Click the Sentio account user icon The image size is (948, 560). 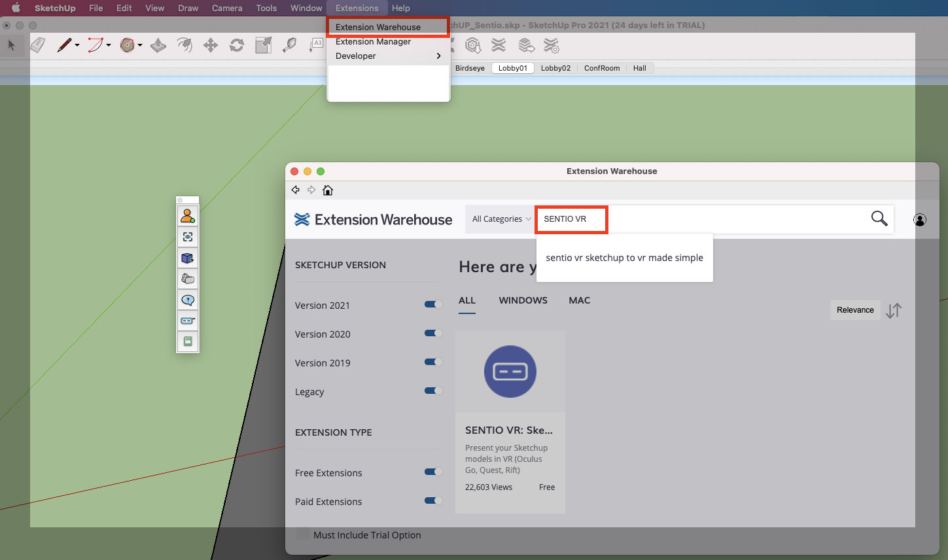click(x=188, y=216)
